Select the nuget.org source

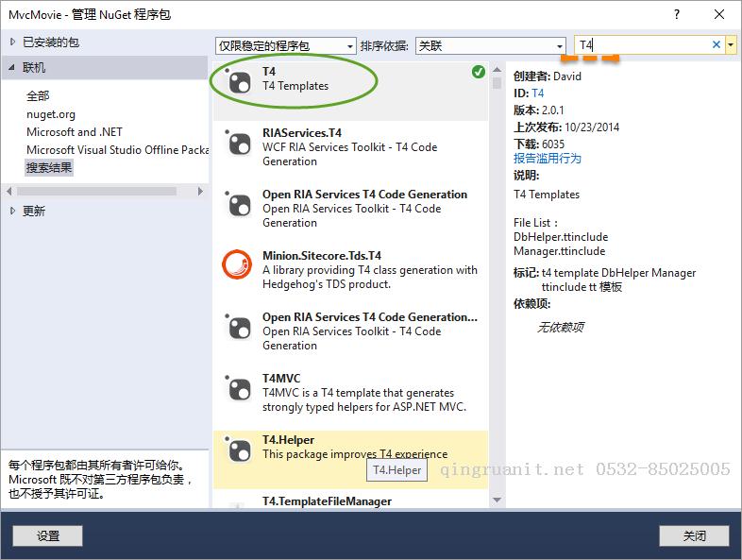[51, 114]
